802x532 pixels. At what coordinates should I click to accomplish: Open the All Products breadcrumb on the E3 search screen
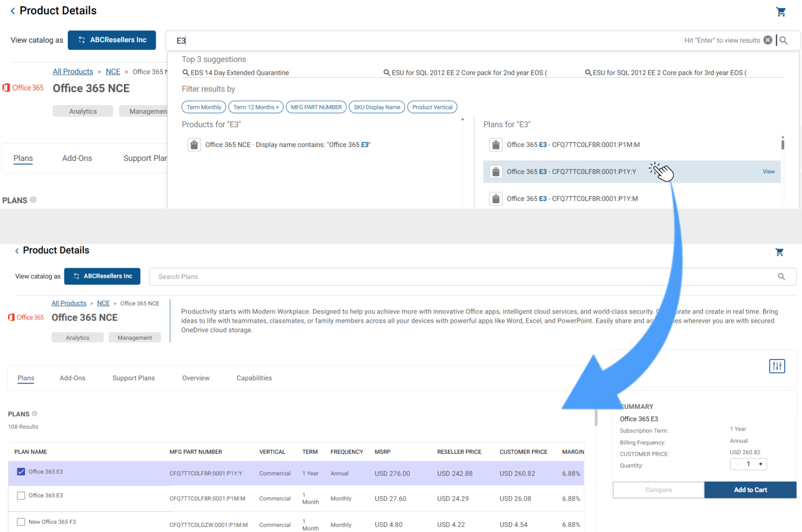(x=73, y=72)
